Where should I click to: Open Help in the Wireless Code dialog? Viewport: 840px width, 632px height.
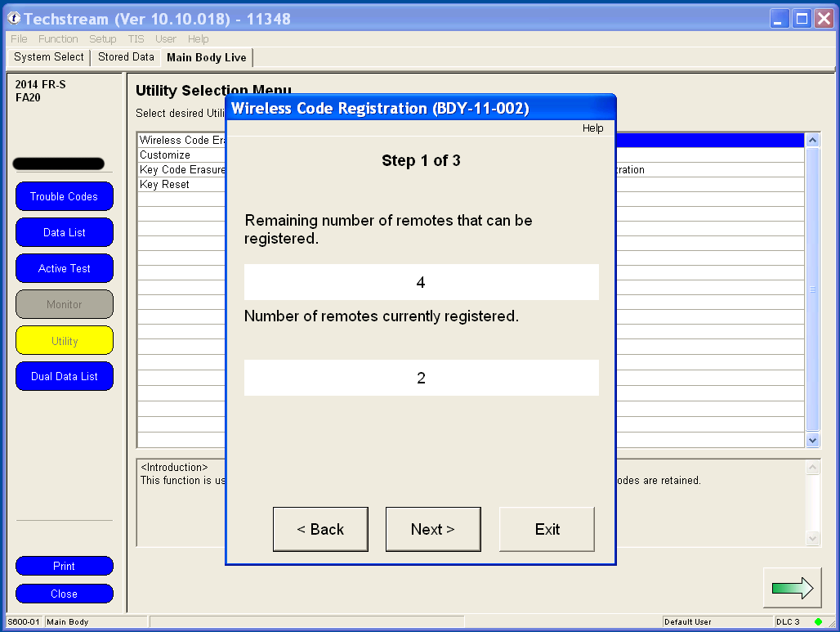[592, 128]
